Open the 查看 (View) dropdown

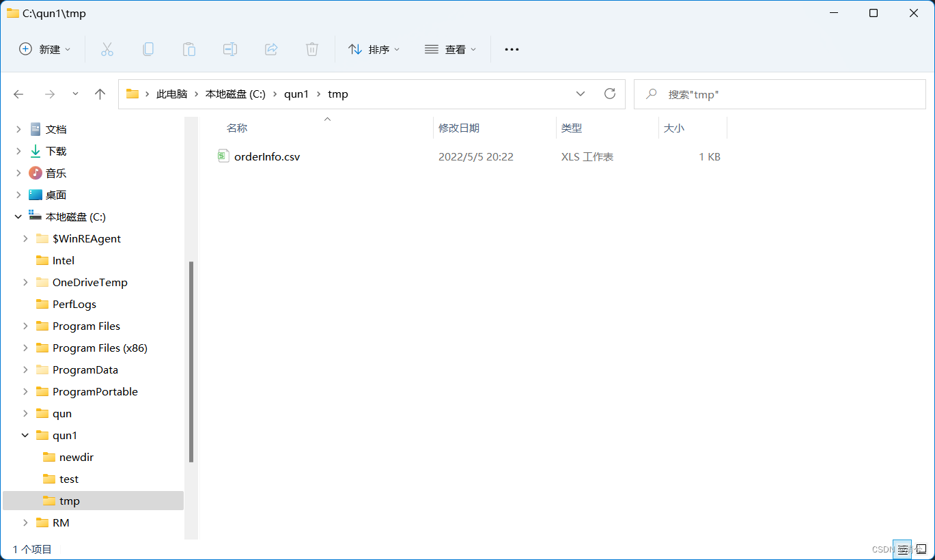pos(451,49)
